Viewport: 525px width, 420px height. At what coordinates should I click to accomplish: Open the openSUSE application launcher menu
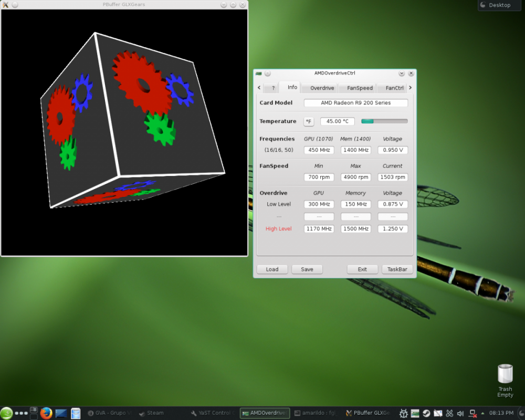7,413
